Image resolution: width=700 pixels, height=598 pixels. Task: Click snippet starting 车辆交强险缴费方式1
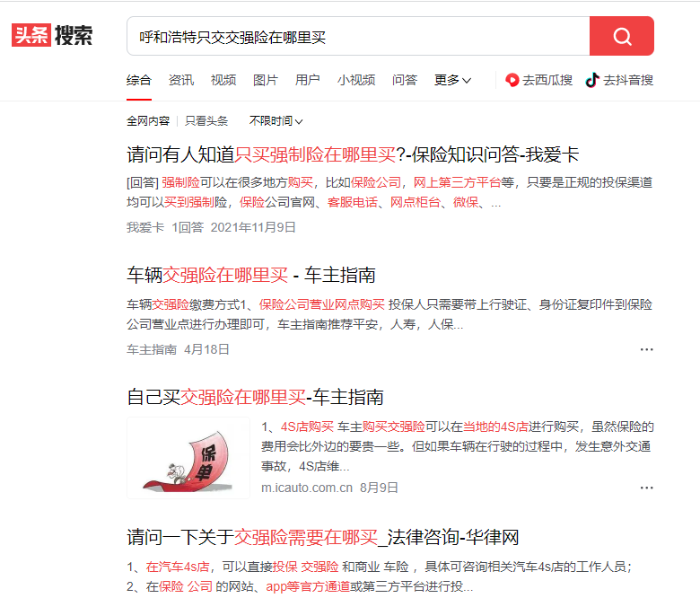(389, 314)
